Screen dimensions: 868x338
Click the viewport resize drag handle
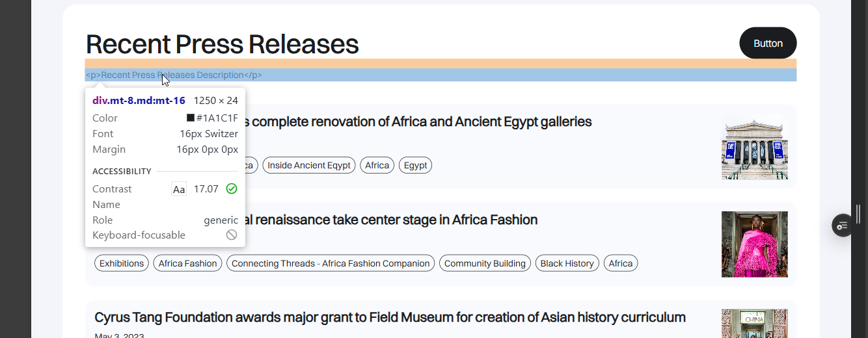(858, 214)
